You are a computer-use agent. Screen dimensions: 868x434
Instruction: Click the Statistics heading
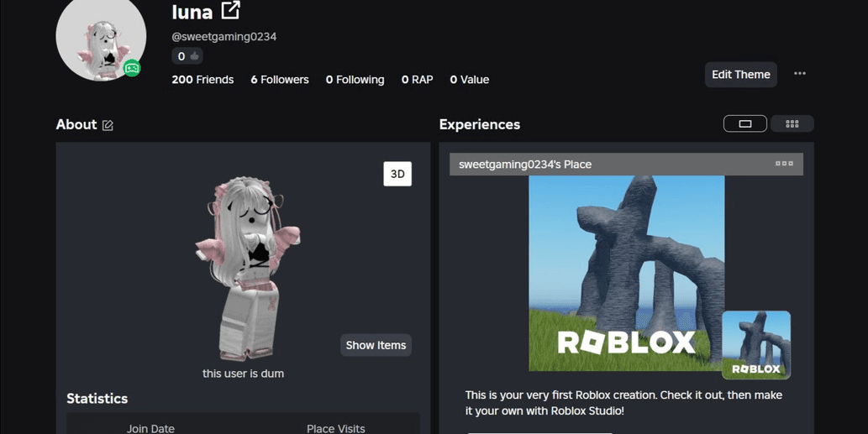coord(97,399)
